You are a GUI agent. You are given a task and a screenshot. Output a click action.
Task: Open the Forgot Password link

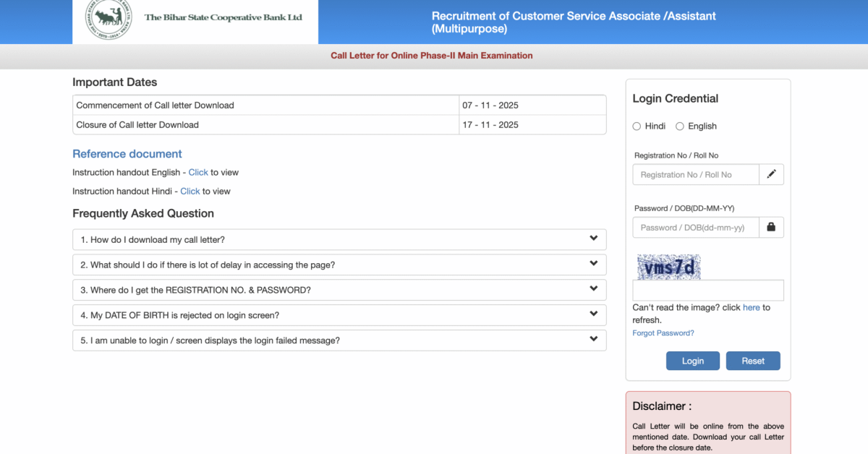click(x=663, y=333)
